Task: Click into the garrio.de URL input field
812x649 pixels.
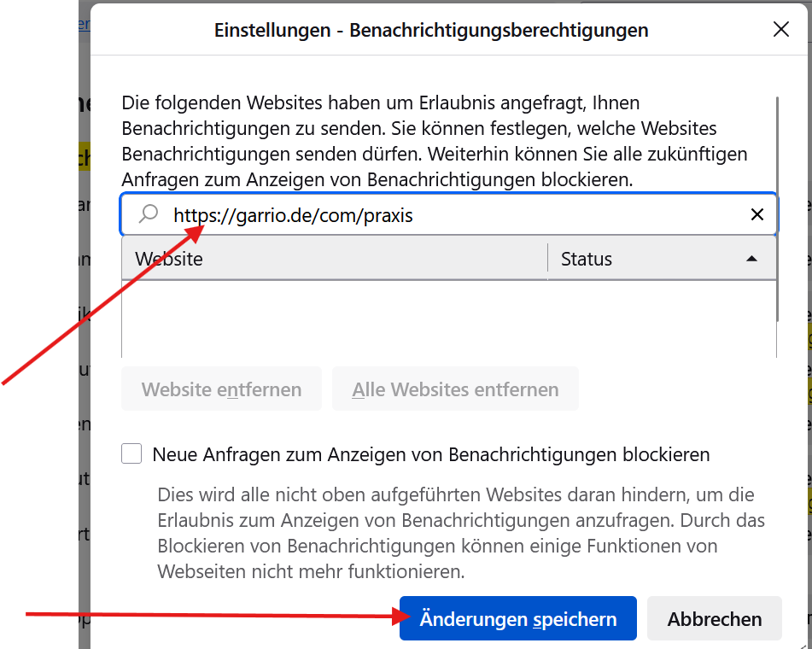Action: (448, 214)
